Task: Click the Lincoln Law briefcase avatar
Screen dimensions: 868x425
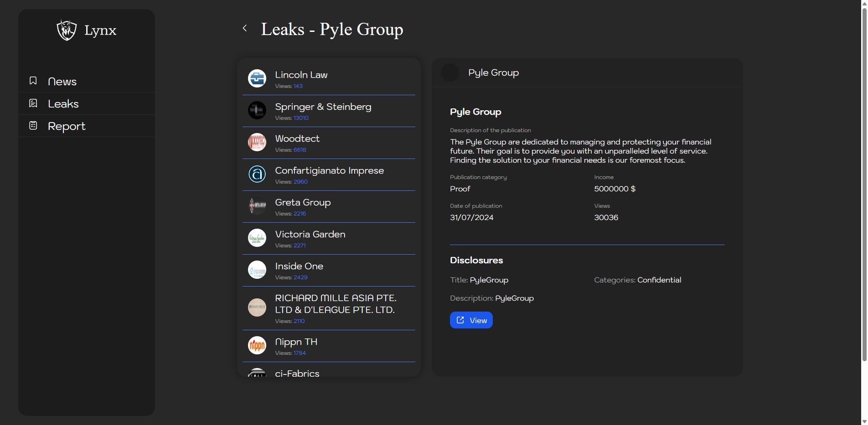Action: 257,78
